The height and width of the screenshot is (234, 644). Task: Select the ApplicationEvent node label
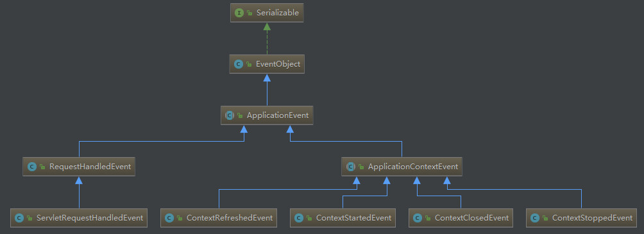point(278,116)
